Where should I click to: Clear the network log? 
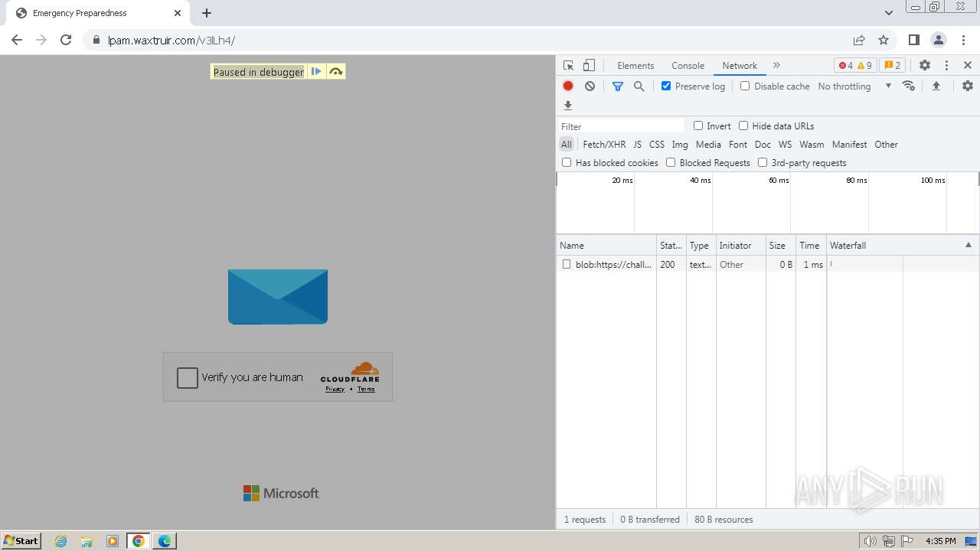click(x=590, y=86)
